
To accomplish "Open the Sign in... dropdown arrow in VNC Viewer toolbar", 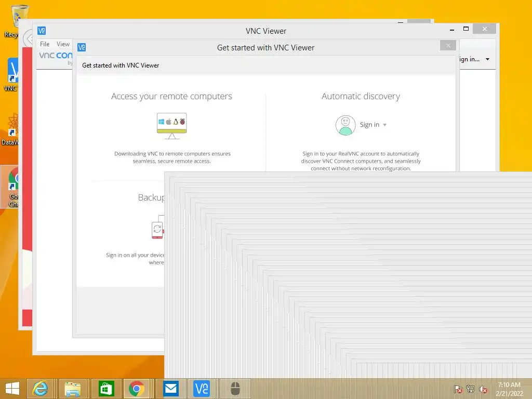I will [487, 59].
